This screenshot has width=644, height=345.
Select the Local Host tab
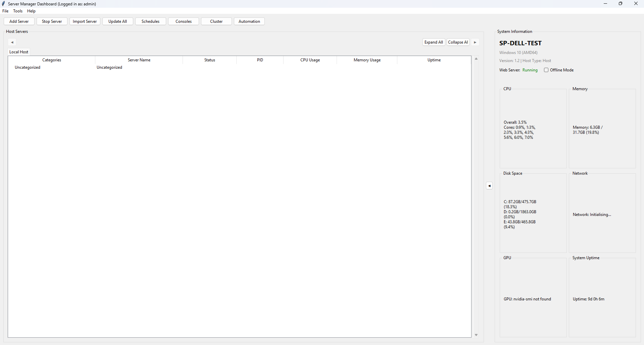pyautogui.click(x=19, y=52)
